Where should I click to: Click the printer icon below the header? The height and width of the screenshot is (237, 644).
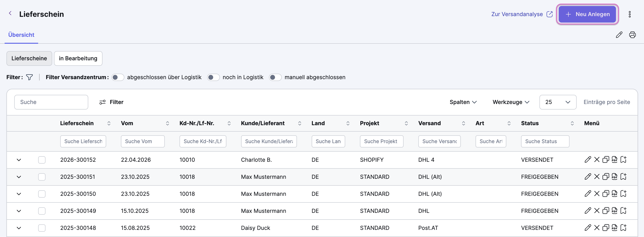click(632, 35)
